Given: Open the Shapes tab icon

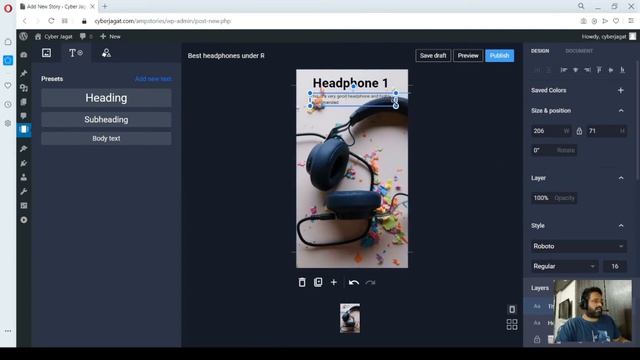Looking at the screenshot, I should [106, 53].
